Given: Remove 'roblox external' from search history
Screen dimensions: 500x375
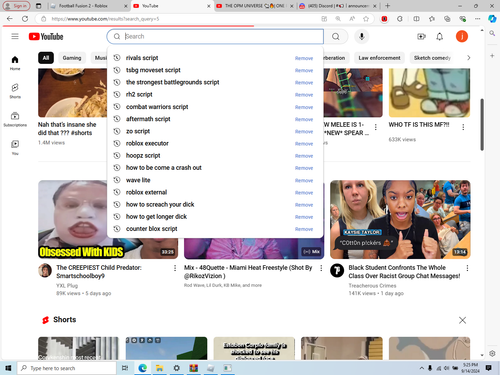Looking at the screenshot, I should click(x=304, y=192).
